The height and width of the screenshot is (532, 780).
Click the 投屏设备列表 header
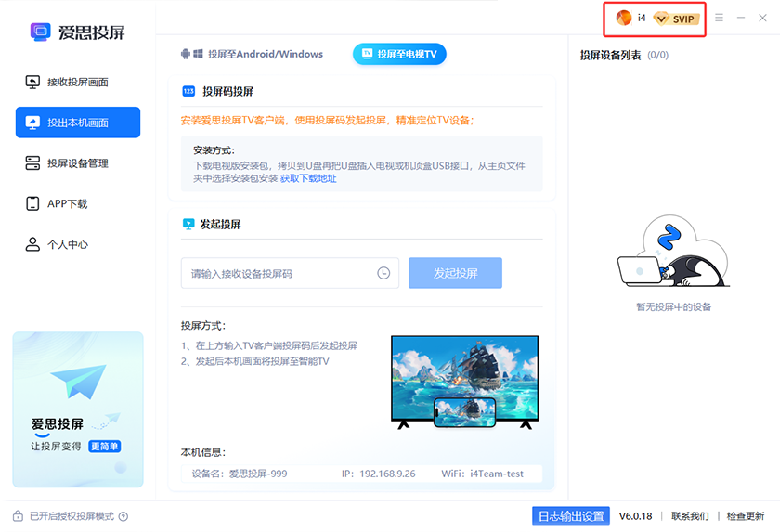point(610,55)
